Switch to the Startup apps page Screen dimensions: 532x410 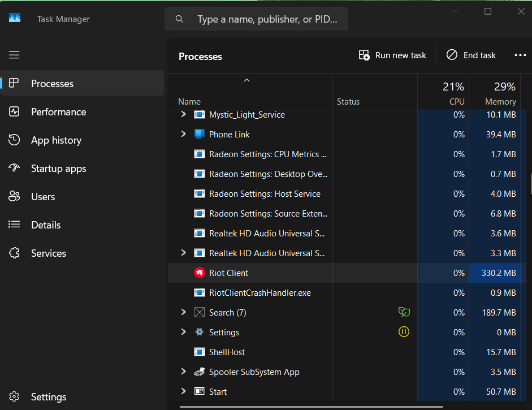point(58,169)
